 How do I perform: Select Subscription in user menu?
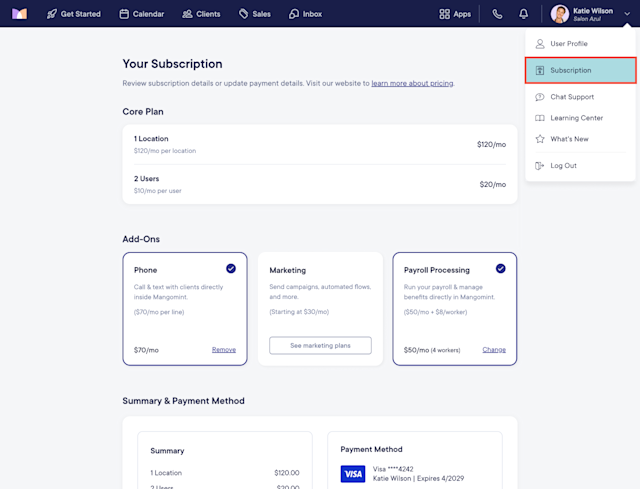[x=580, y=70]
